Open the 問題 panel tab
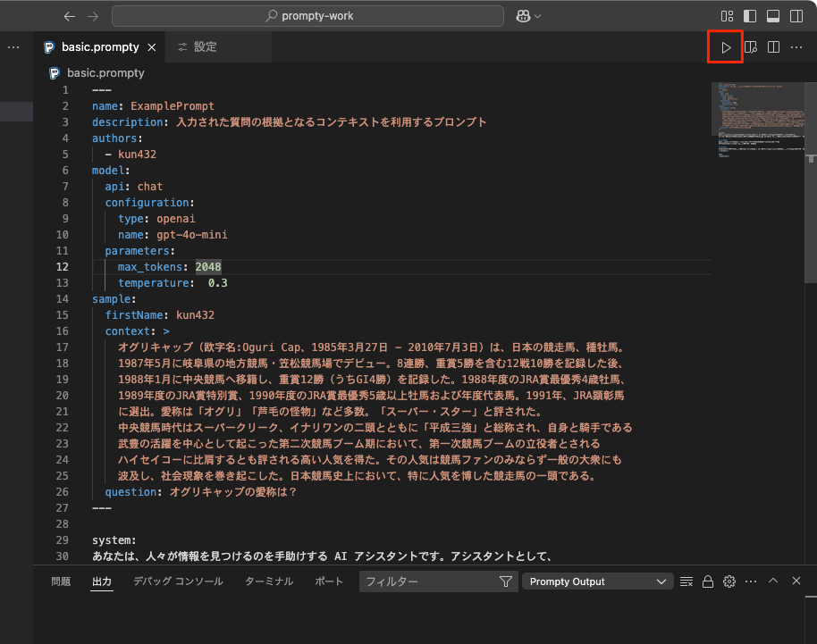This screenshot has width=817, height=644. click(61, 581)
